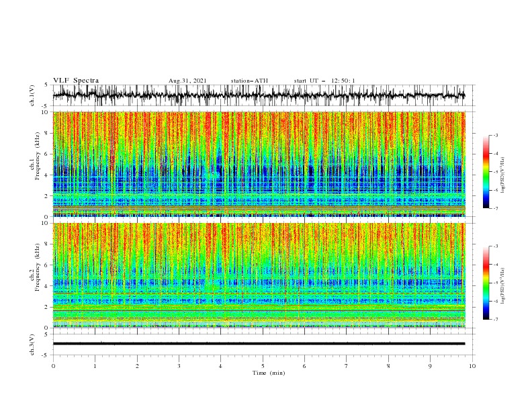The height and width of the screenshot is (411, 532).
Task: Click the "2" kHz tick on ch.1 frequency axis
Action: tap(47, 195)
